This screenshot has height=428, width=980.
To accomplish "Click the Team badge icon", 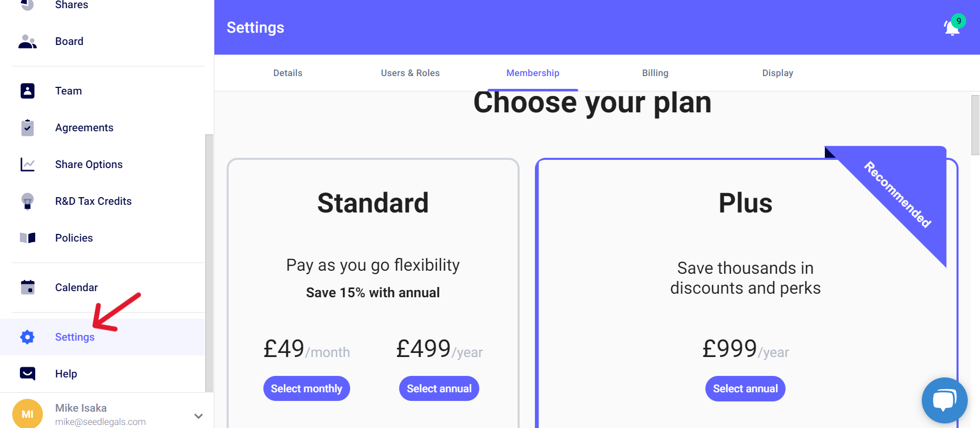I will click(x=28, y=91).
